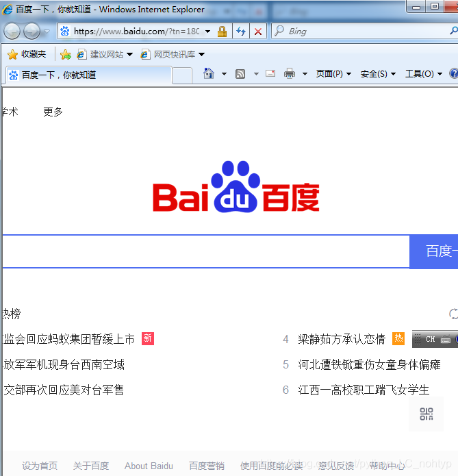Image resolution: width=458 pixels, height=476 pixels.
Task: Open the 网页快讯库 web slice gallery
Action: click(168, 55)
